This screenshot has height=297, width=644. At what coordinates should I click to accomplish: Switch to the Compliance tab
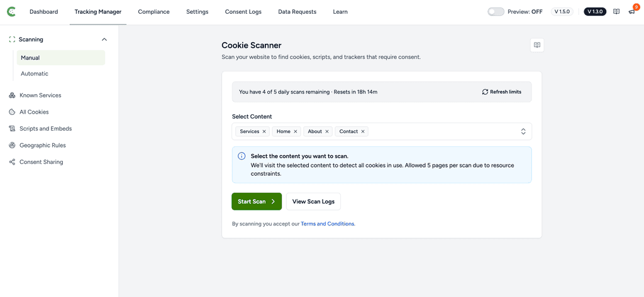153,12
